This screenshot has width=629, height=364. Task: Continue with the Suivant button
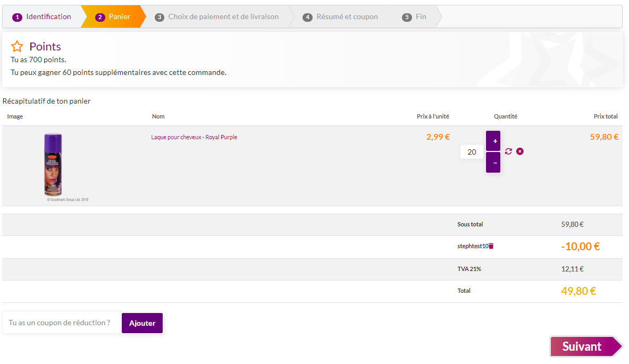pos(583,346)
